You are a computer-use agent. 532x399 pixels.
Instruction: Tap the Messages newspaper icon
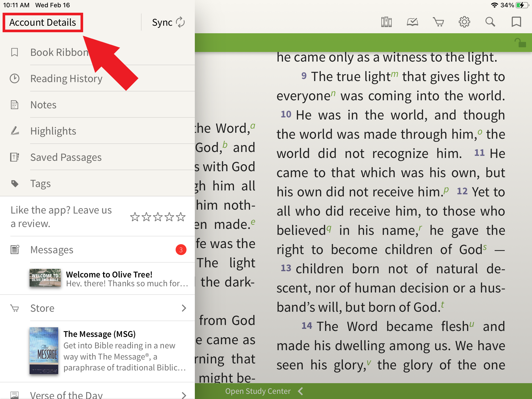click(15, 249)
